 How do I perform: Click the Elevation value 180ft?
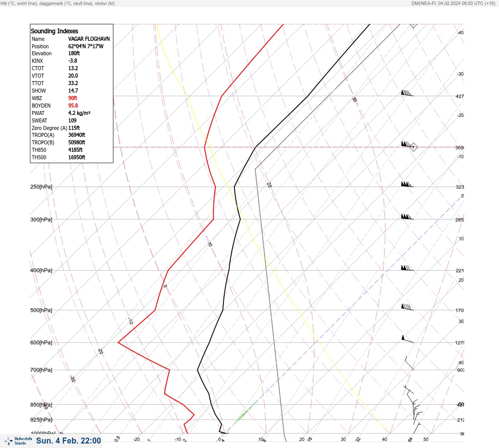[x=74, y=53]
